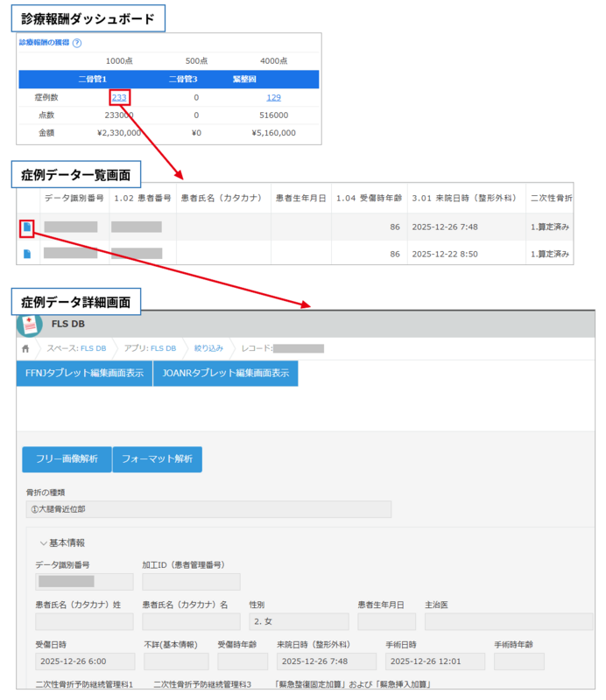Click the 516000 points cell
Viewport: 606px width, 700px height.
tap(273, 115)
